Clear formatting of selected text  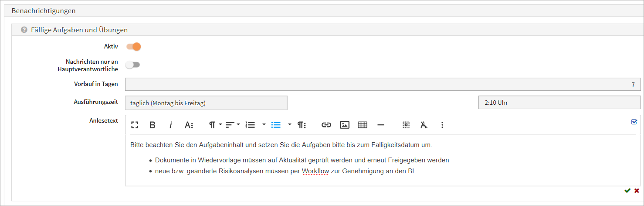[x=424, y=125]
